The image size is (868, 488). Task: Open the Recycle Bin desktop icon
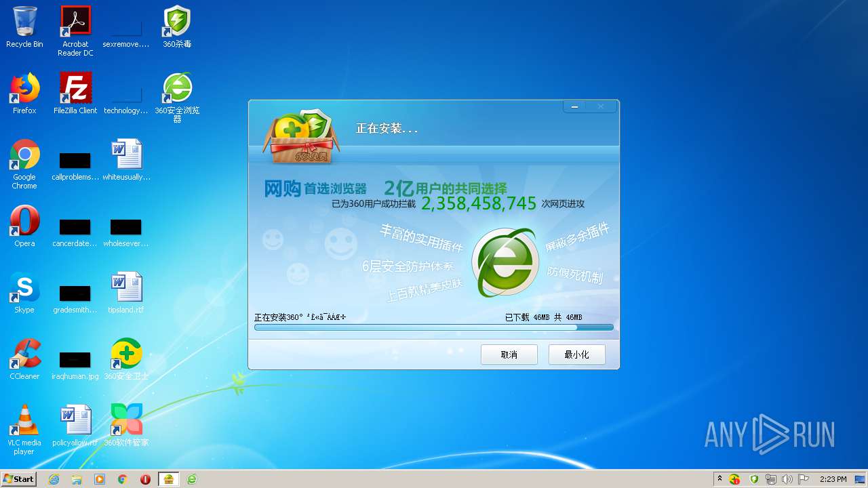point(24,27)
